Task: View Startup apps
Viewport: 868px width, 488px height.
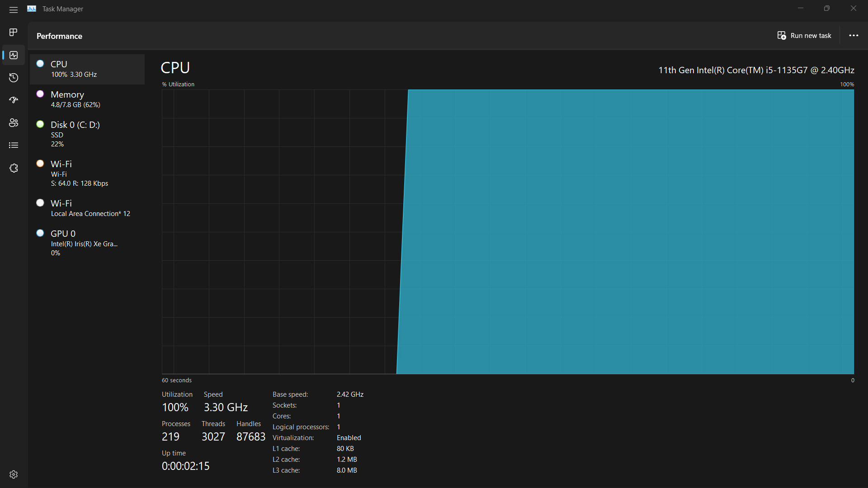Action: 14,100
